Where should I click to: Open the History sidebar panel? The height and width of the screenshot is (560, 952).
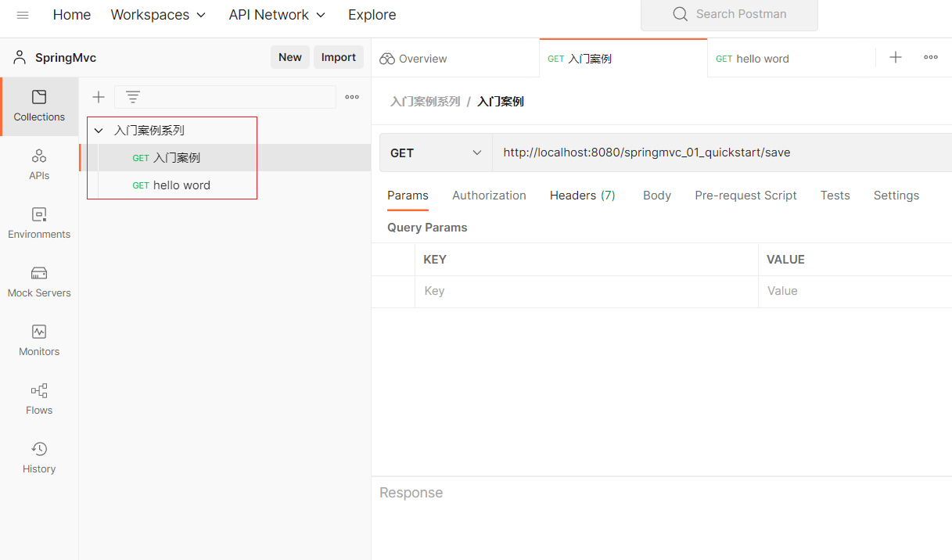39,458
